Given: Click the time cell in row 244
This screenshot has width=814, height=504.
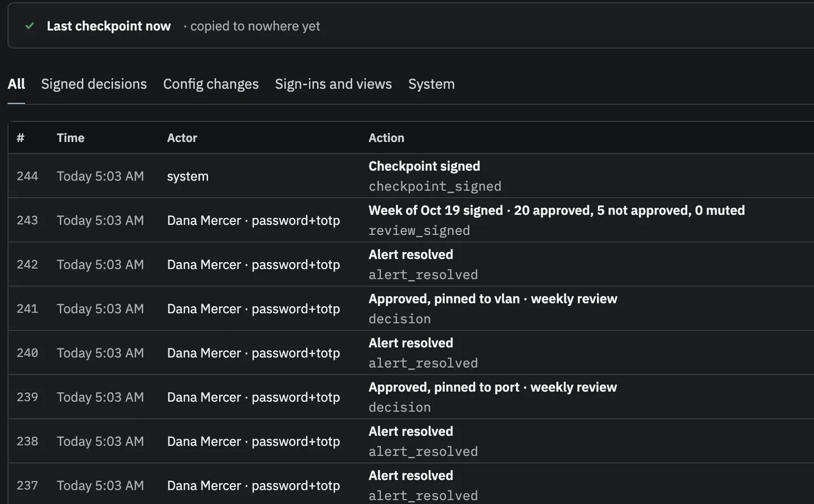Looking at the screenshot, I should [x=101, y=176].
